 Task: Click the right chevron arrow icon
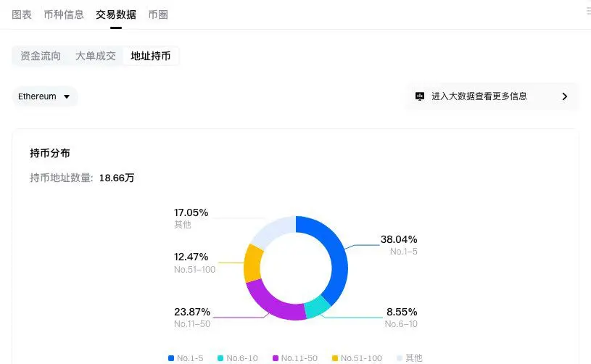565,96
